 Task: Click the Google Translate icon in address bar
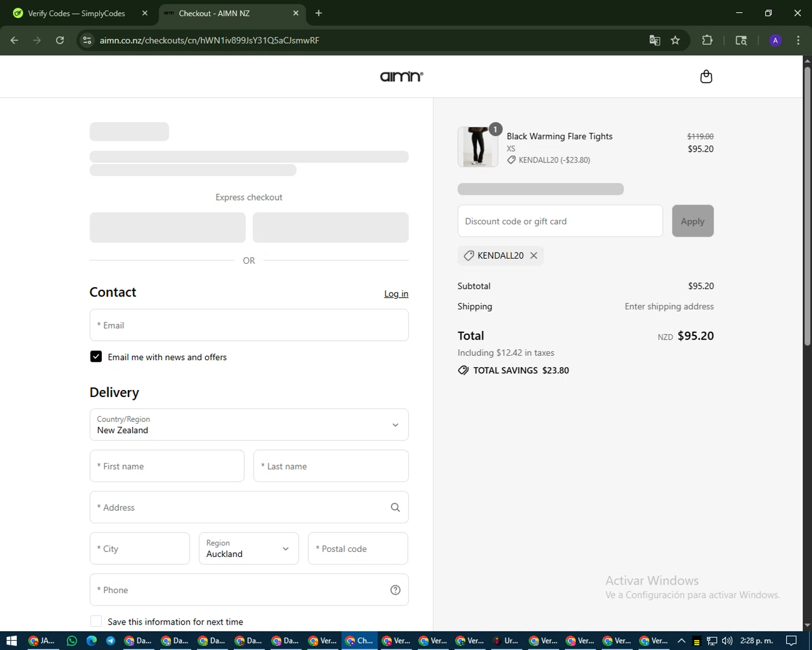654,40
